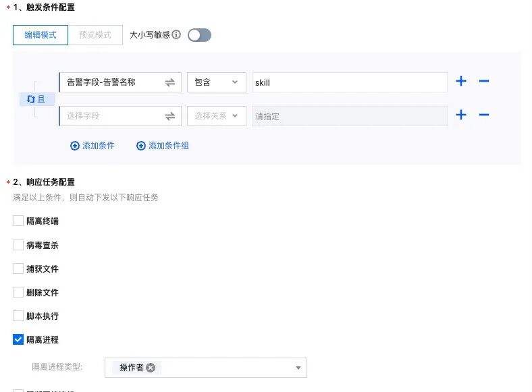
Task: Click the info icon next to 大小写敏感
Action: [x=176, y=34]
